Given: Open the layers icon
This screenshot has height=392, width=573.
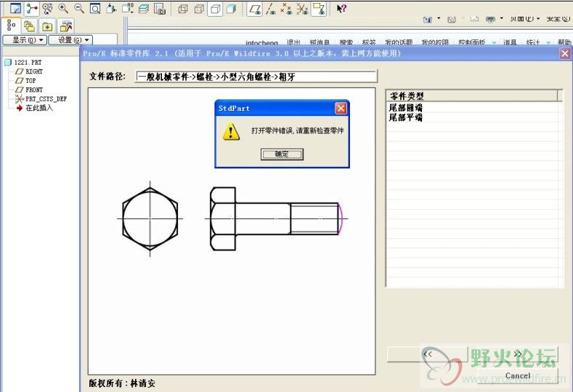Looking at the screenshot, I should [x=144, y=9].
